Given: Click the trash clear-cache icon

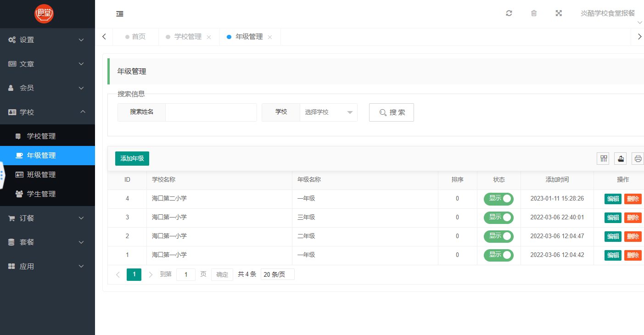Looking at the screenshot, I should (x=534, y=13).
